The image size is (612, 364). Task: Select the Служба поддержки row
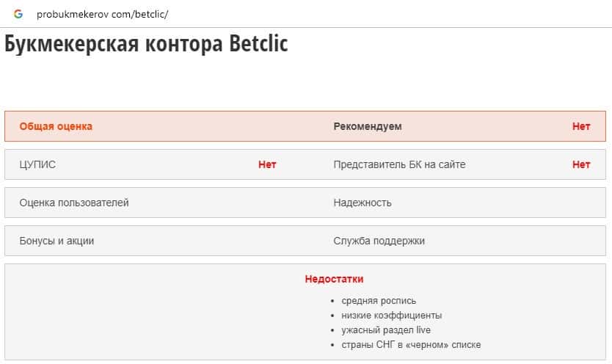tap(379, 241)
